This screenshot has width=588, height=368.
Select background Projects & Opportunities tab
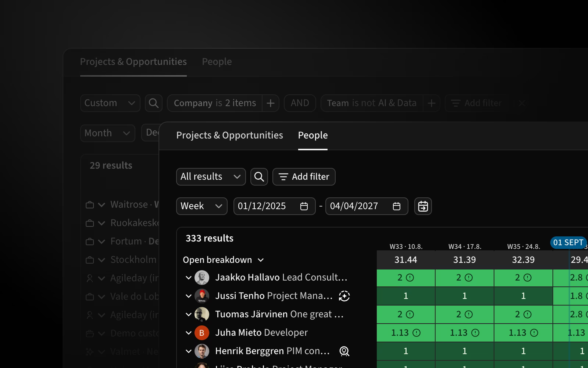point(133,62)
